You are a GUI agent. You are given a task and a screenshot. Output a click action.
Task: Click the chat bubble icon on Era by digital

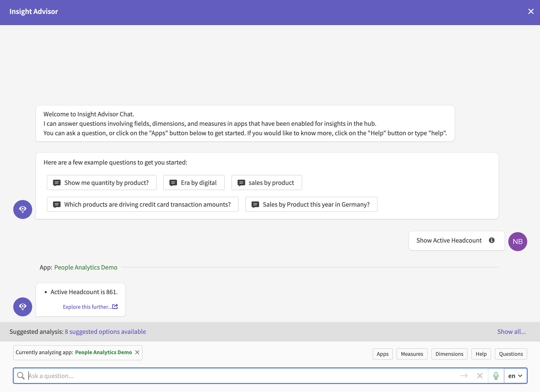[x=173, y=183]
